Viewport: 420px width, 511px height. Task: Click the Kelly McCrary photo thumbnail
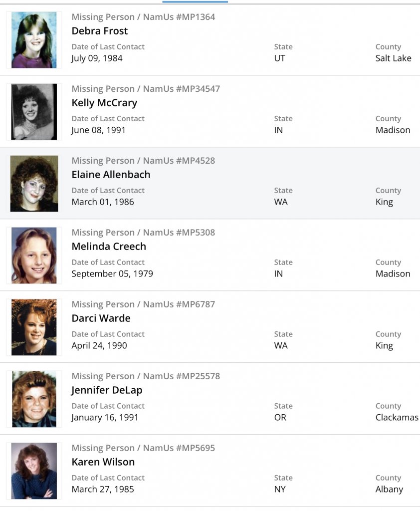coord(34,112)
